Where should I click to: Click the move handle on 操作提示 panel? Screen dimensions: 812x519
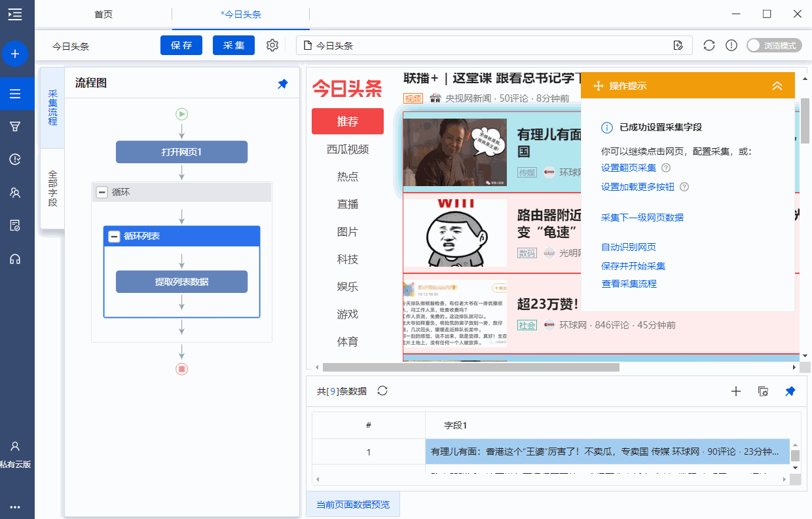[598, 86]
